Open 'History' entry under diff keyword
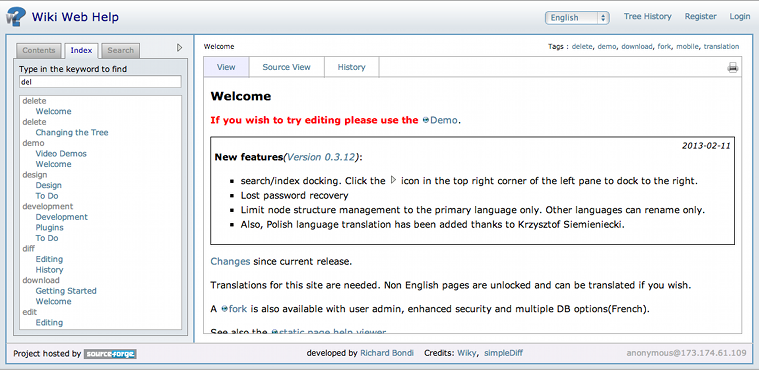The image size is (759, 370). click(49, 270)
